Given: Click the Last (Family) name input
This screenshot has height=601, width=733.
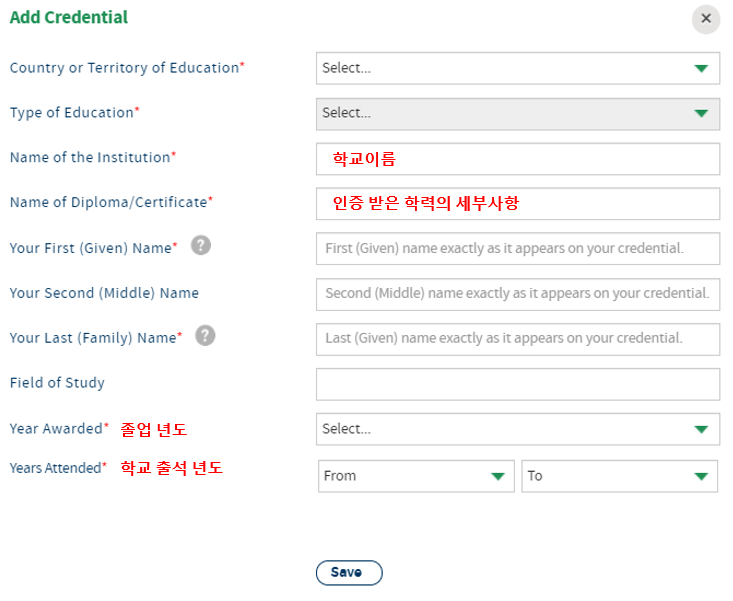Looking at the screenshot, I should tap(518, 339).
